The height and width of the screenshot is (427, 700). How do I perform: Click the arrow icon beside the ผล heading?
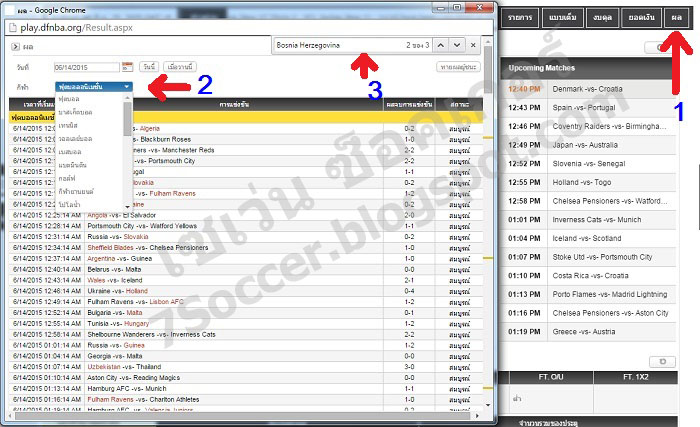tap(15, 46)
